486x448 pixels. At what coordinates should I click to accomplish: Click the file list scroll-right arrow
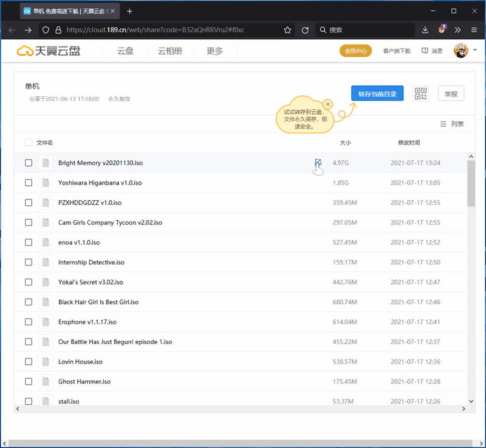tap(463, 409)
